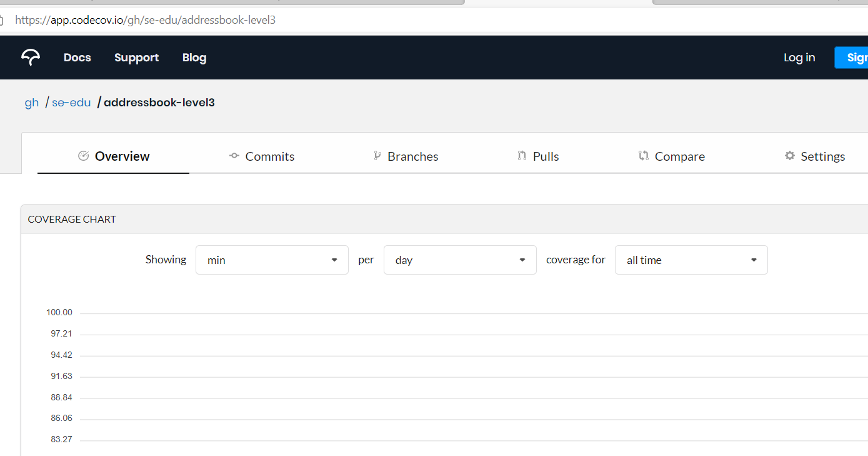Click the 97.21 axis label
Image resolution: width=868 pixels, height=456 pixels.
point(61,334)
